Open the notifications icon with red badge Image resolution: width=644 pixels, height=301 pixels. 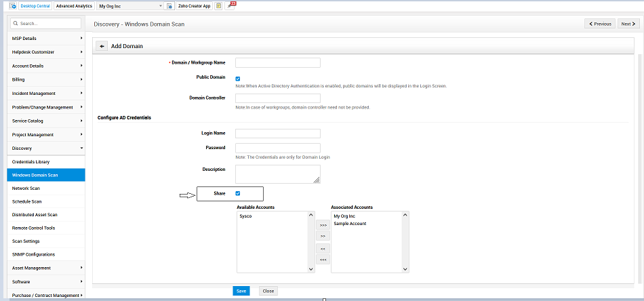[230, 5]
